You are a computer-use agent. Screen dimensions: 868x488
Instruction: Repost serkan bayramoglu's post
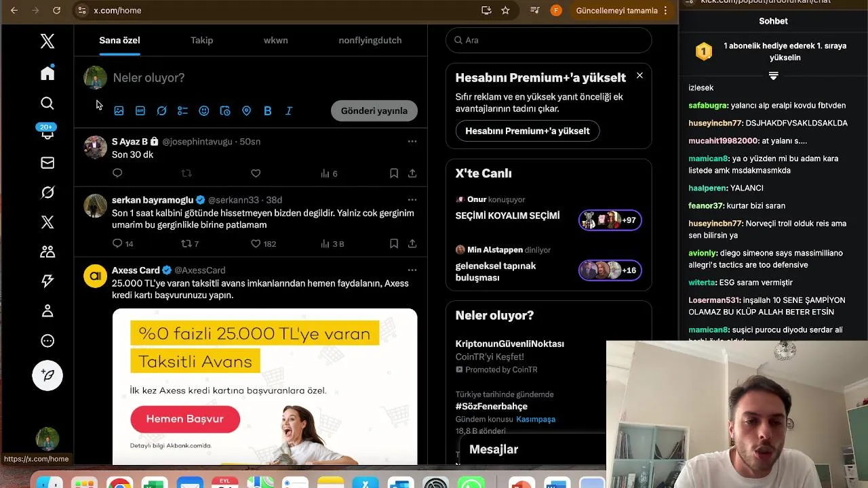(x=190, y=243)
